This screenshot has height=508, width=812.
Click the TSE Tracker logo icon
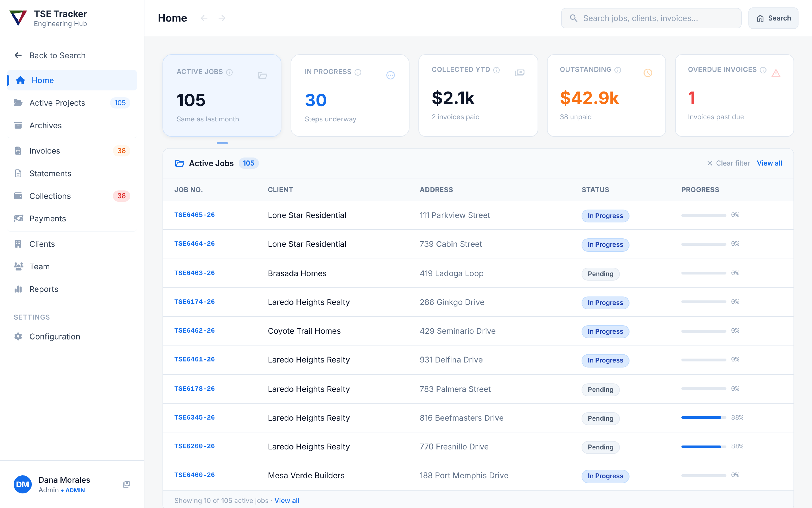click(18, 18)
